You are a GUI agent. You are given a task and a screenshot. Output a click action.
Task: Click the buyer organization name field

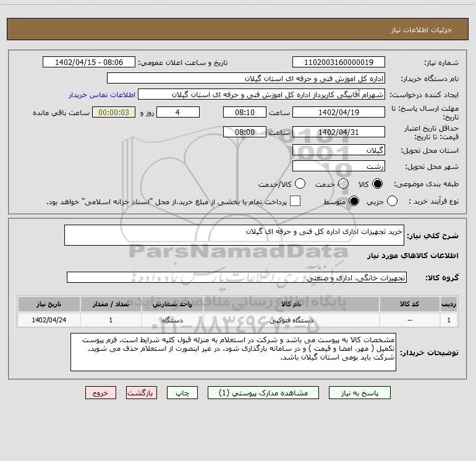246,79
